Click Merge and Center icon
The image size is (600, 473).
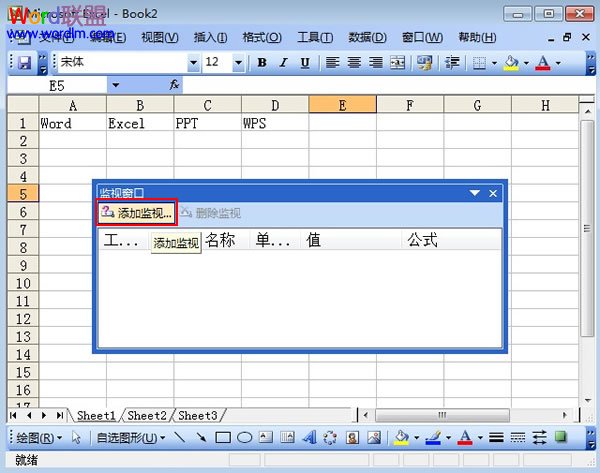coord(397,62)
